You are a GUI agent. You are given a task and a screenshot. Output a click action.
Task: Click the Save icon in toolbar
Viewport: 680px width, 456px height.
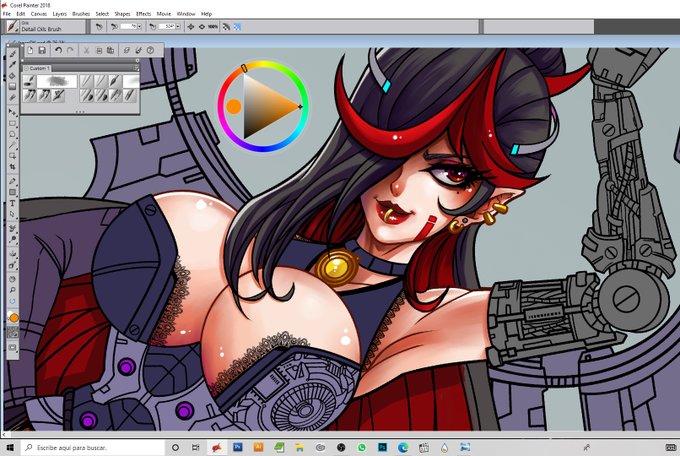click(x=42, y=50)
